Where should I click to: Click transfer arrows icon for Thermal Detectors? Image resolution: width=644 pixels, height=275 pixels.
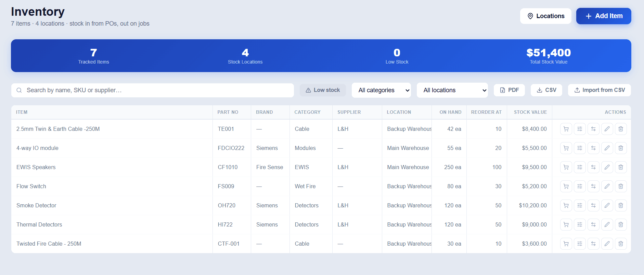593,224
